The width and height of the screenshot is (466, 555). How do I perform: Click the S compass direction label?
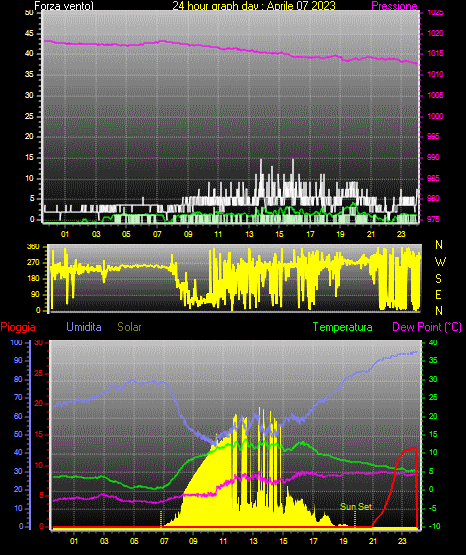pyautogui.click(x=438, y=279)
